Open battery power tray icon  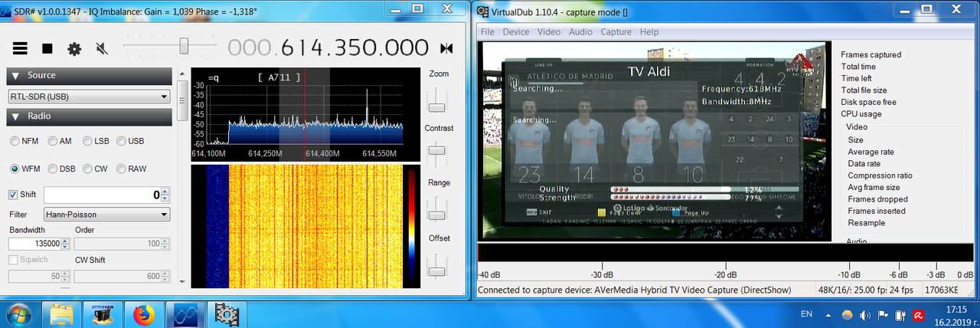point(900,315)
